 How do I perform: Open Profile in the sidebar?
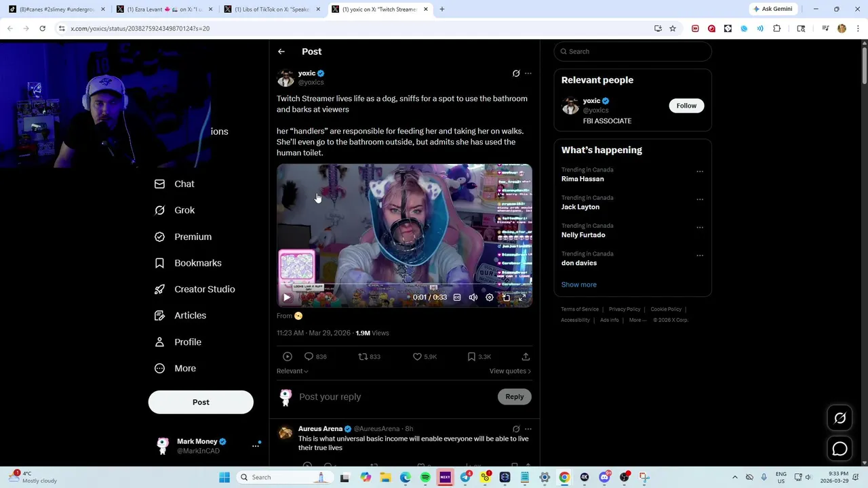point(178,342)
